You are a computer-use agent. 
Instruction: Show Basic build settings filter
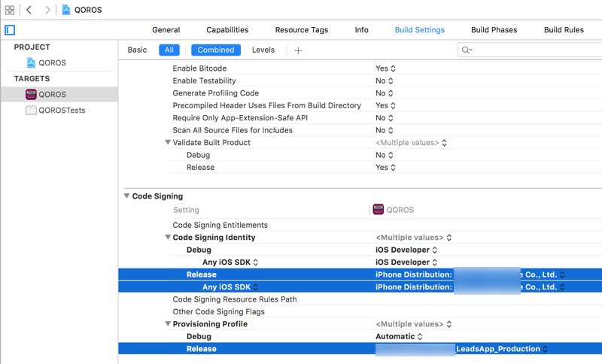click(137, 50)
